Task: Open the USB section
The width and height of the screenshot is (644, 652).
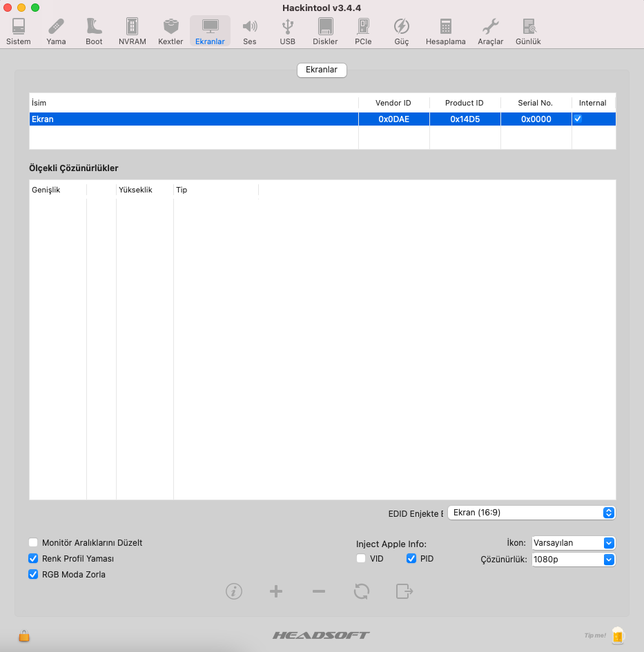Action: coord(288,32)
